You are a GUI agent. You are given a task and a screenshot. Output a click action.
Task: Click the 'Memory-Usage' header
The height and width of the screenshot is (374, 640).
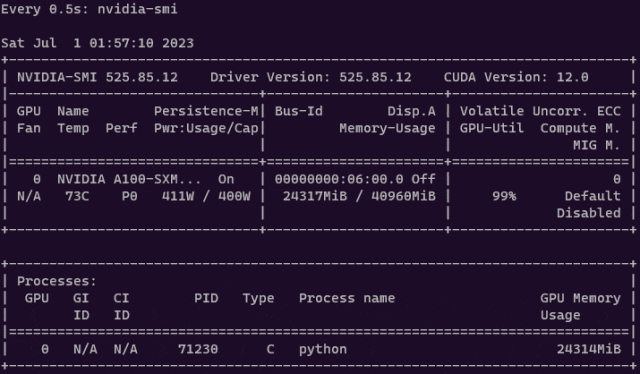[387, 128]
